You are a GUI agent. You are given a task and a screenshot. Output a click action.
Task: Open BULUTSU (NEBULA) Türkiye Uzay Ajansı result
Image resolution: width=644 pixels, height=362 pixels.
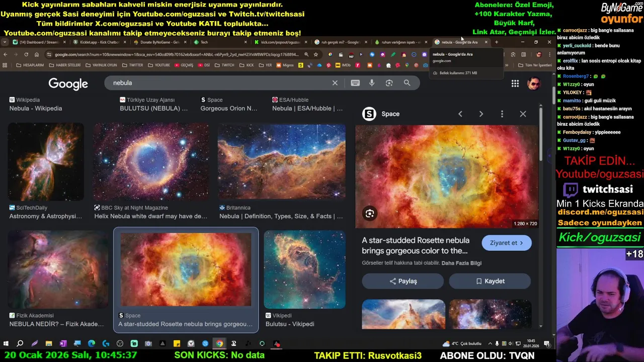153,109
